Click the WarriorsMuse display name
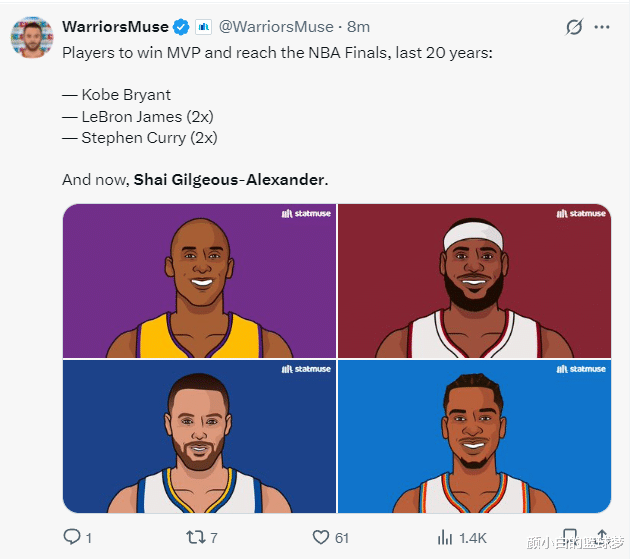632x559 pixels. click(x=115, y=27)
